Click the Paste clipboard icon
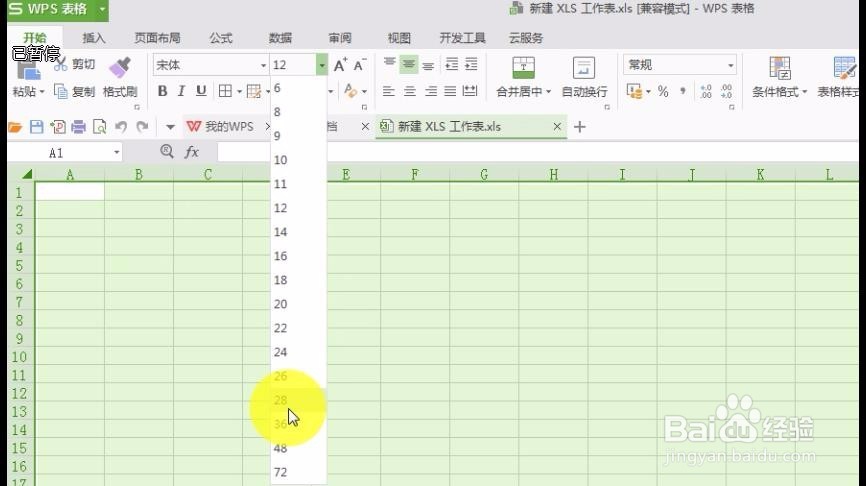 click(x=28, y=71)
